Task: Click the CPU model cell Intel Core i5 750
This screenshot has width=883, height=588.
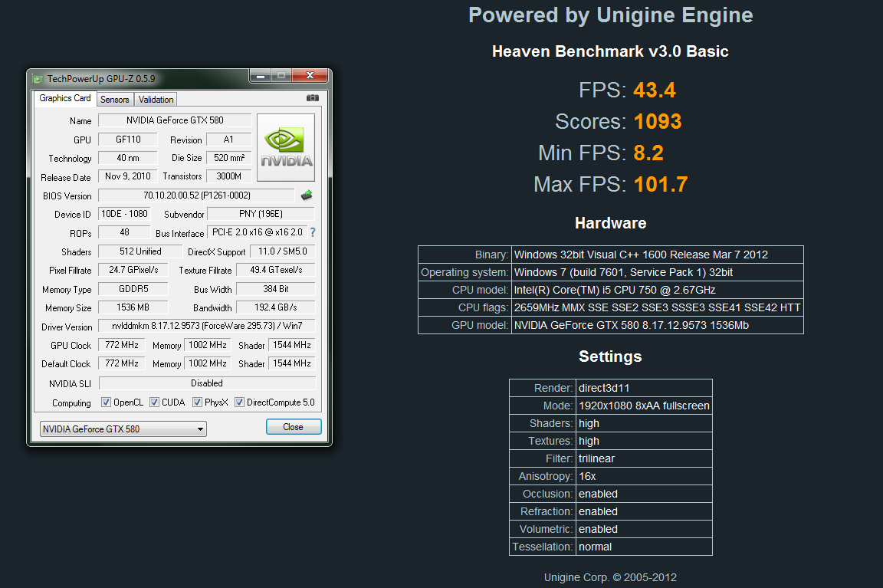Action: [657, 290]
